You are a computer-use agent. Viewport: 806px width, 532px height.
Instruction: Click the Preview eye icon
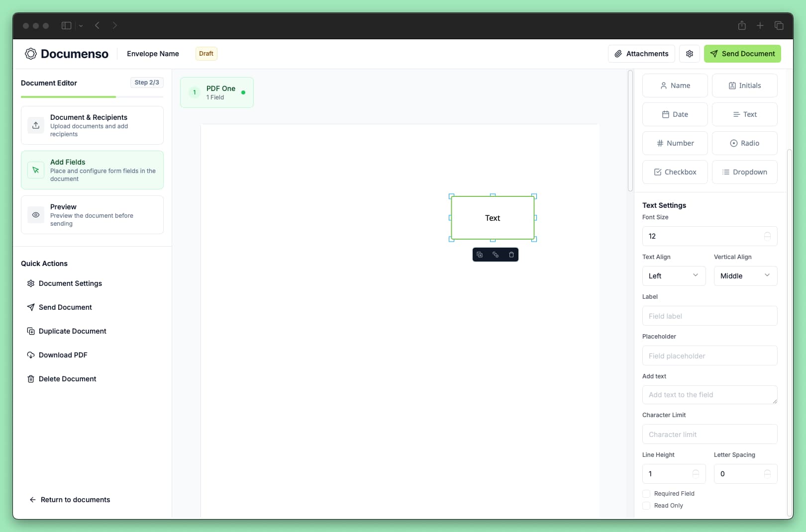tap(35, 214)
